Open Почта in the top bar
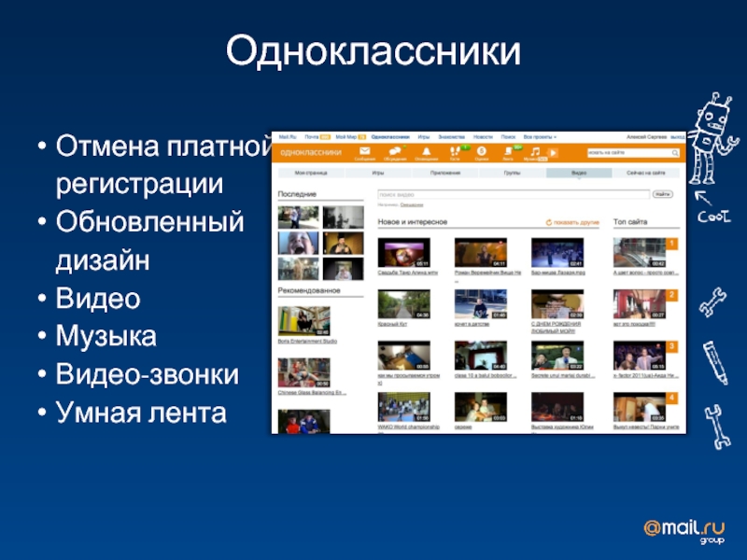 tap(312, 137)
